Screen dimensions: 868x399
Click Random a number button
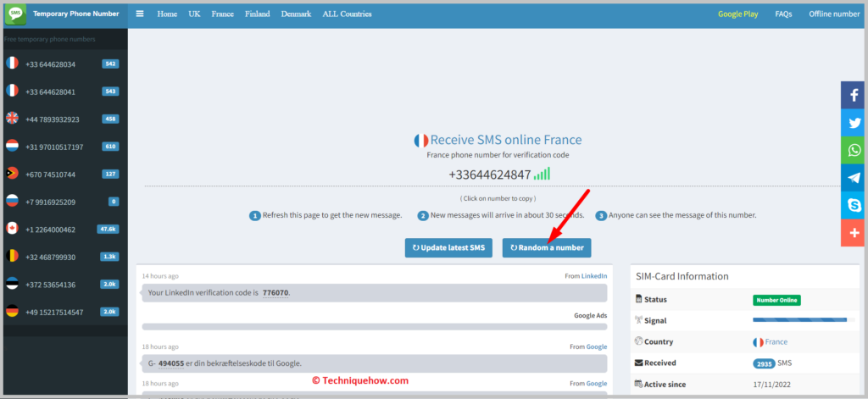pyautogui.click(x=547, y=248)
